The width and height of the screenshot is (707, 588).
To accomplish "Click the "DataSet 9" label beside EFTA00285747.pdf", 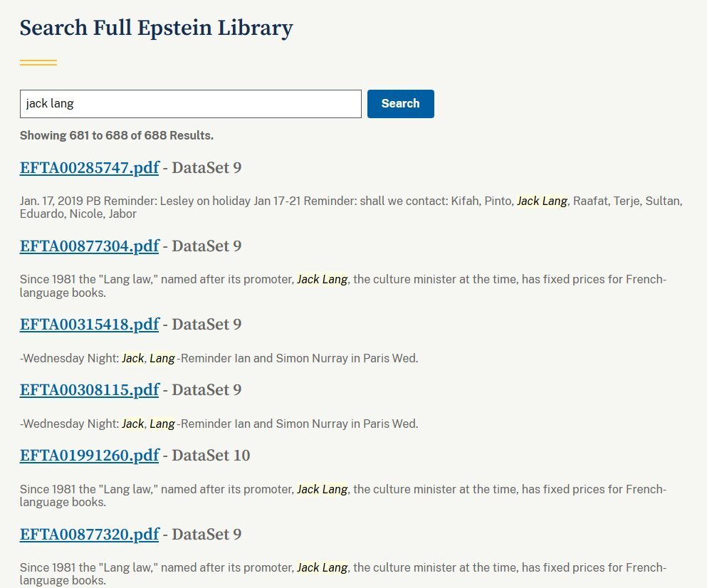I will (x=206, y=168).
